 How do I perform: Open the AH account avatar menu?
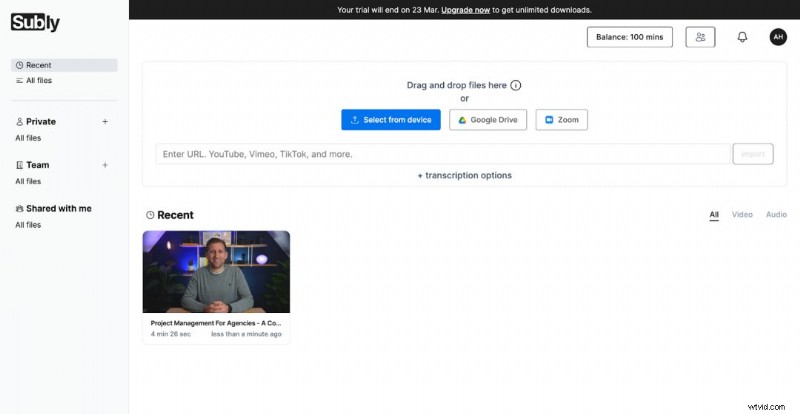778,37
